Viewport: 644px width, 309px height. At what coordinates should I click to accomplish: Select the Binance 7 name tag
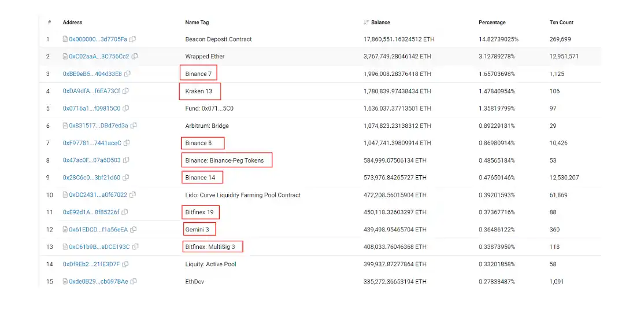199,74
